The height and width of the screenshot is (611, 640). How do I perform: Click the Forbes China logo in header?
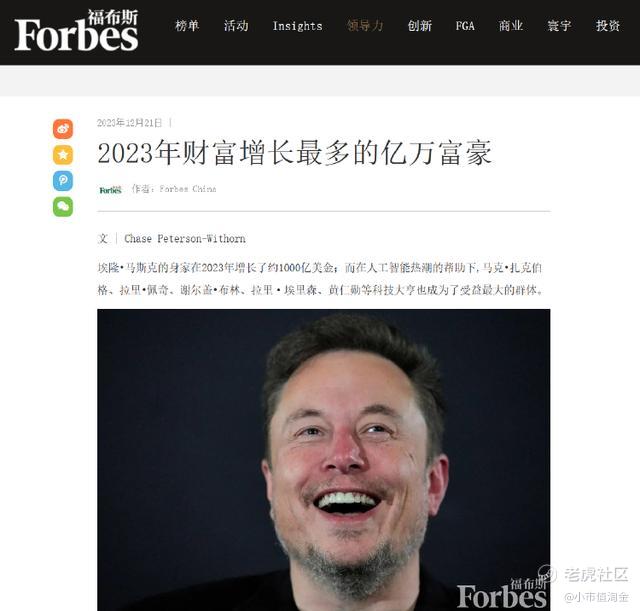pyautogui.click(x=76, y=31)
